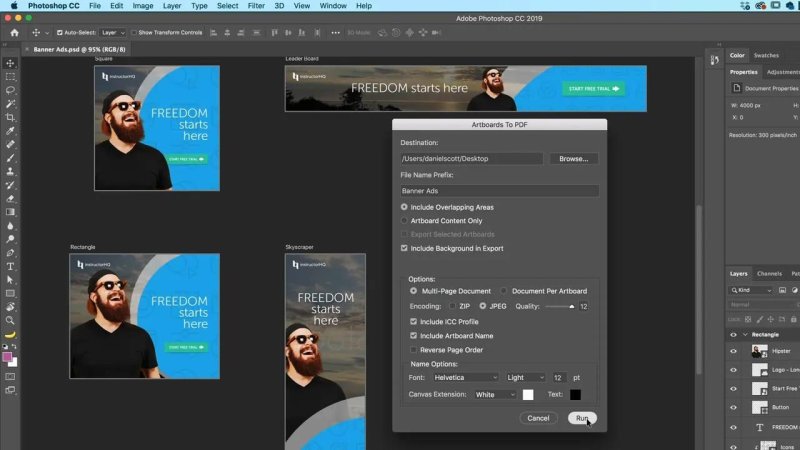Select the Clone Stamp tool
This screenshot has height=450, width=800.
coord(10,171)
